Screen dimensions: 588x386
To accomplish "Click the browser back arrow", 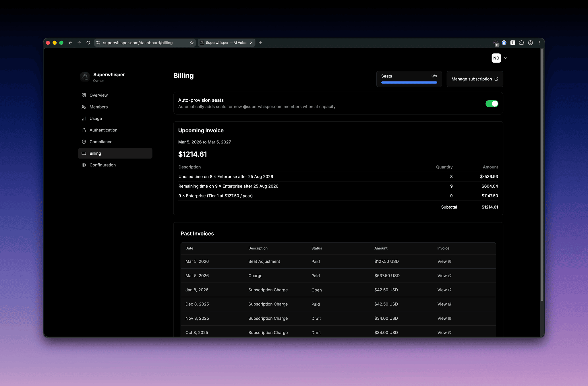I will pyautogui.click(x=70, y=43).
